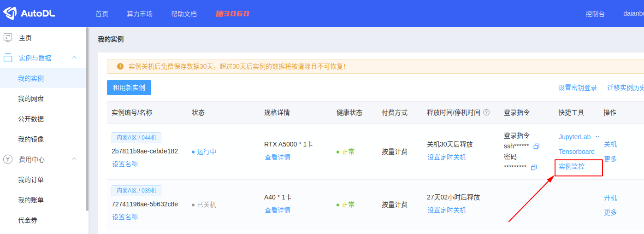Copy the ssh login command icon
Screen dimensions: 644x234
pos(536,146)
